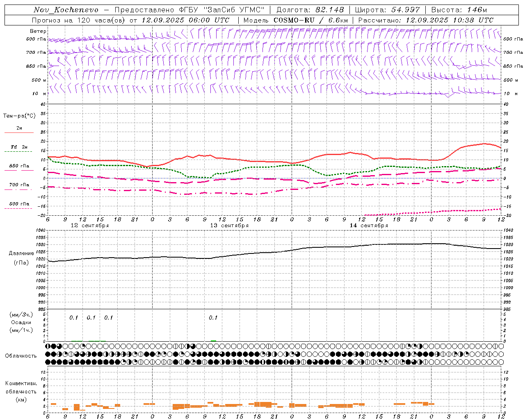Click the 12 сентября date label
This screenshot has width=525, height=420.
coord(90,226)
